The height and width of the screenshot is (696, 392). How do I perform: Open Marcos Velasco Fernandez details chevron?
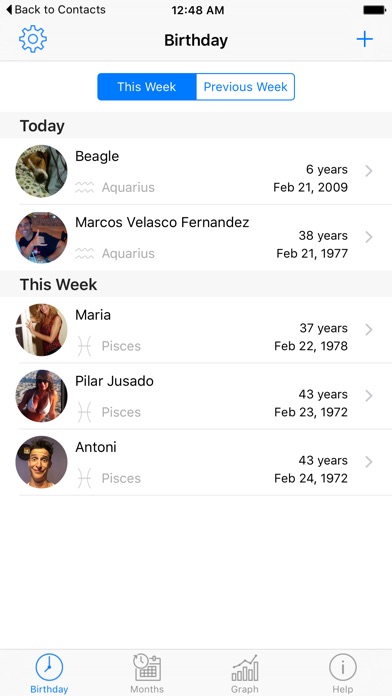[368, 237]
